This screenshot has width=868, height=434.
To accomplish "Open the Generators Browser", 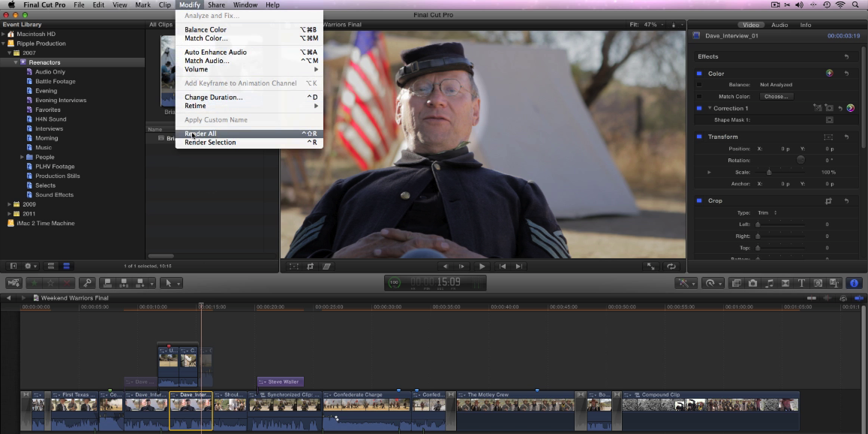I will [818, 282].
